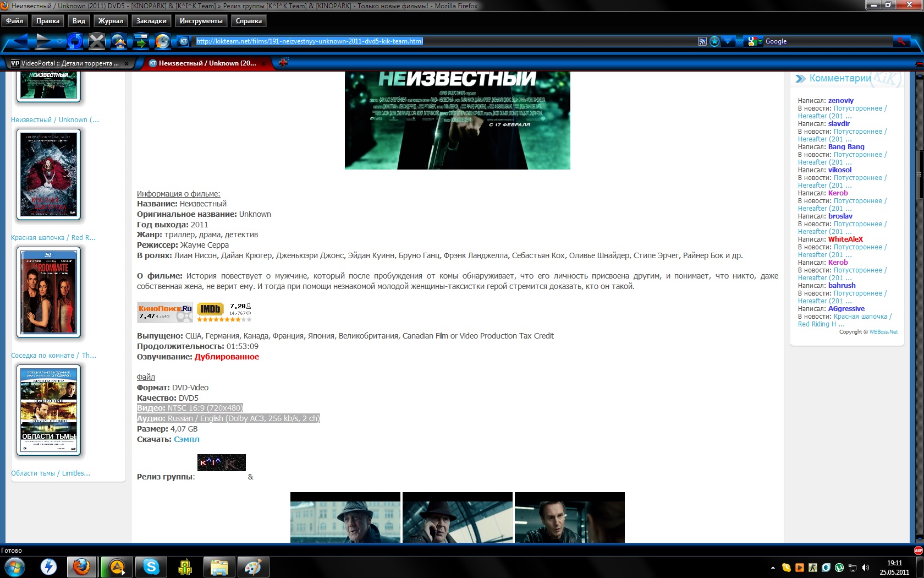The width and height of the screenshot is (924, 578).
Task: Click the vertical page scrollbar thumb
Action: point(919,173)
